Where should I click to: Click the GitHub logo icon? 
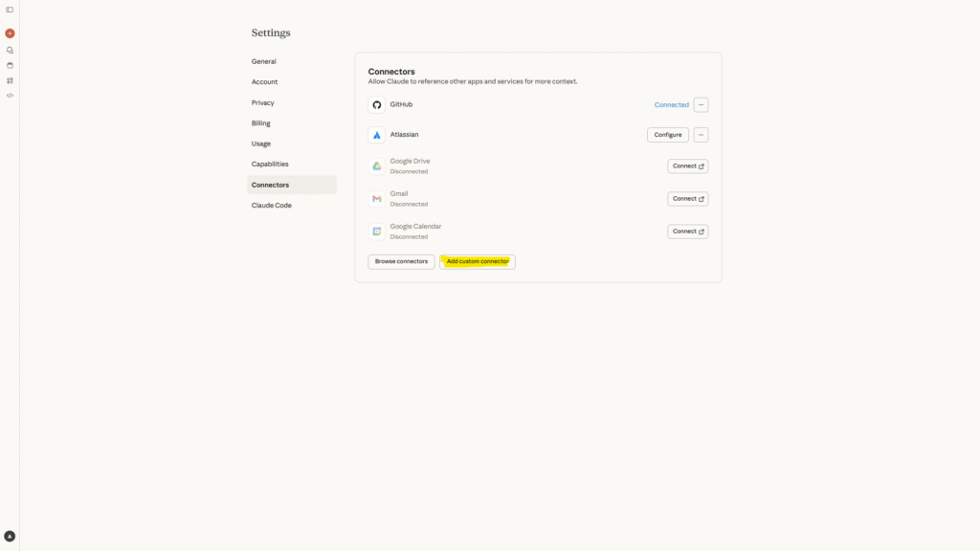(377, 105)
